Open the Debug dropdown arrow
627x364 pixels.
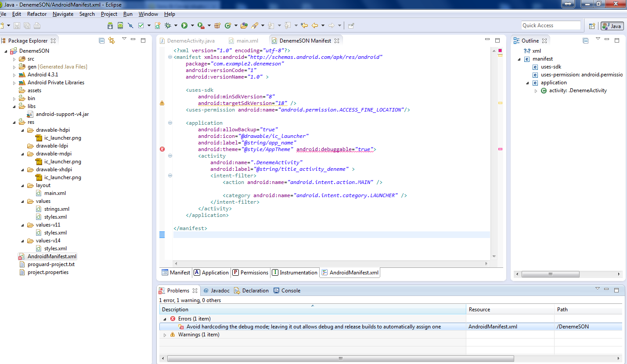coord(176,25)
